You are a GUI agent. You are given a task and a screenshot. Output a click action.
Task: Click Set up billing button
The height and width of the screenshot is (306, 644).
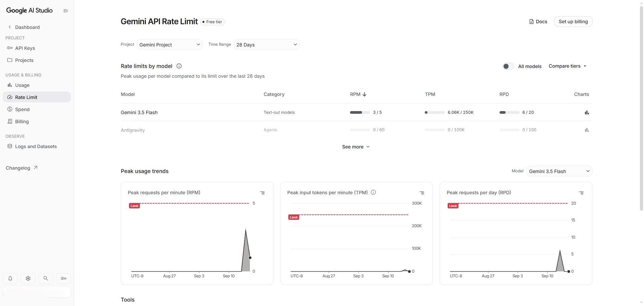573,22
